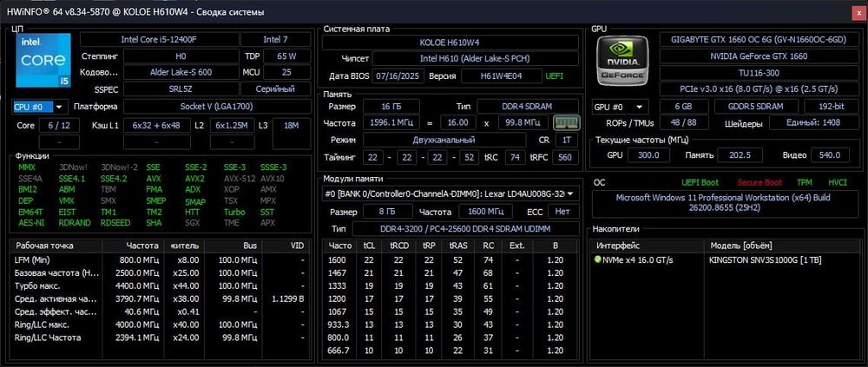Click the tCL column header
868x367 pixels.
(369, 246)
